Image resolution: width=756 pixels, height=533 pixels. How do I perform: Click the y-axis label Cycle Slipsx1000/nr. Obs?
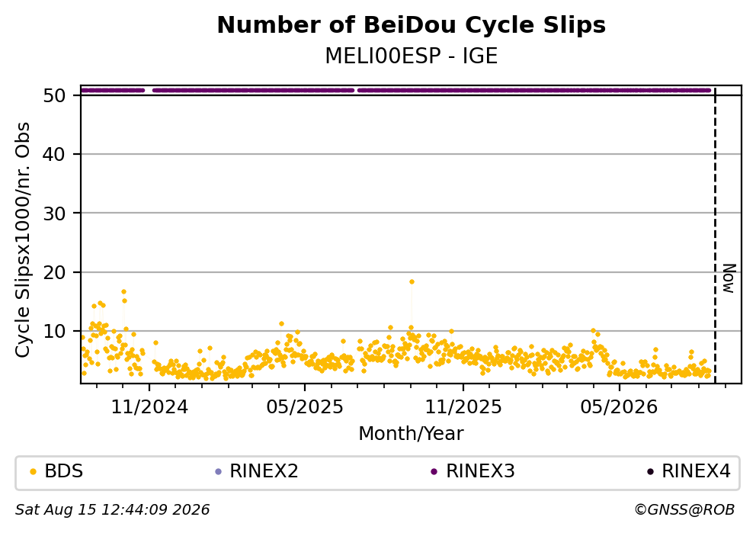pyautogui.click(x=22, y=239)
